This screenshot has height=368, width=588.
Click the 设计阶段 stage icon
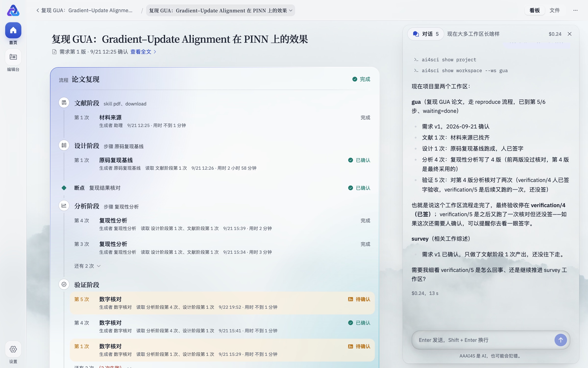point(64,145)
